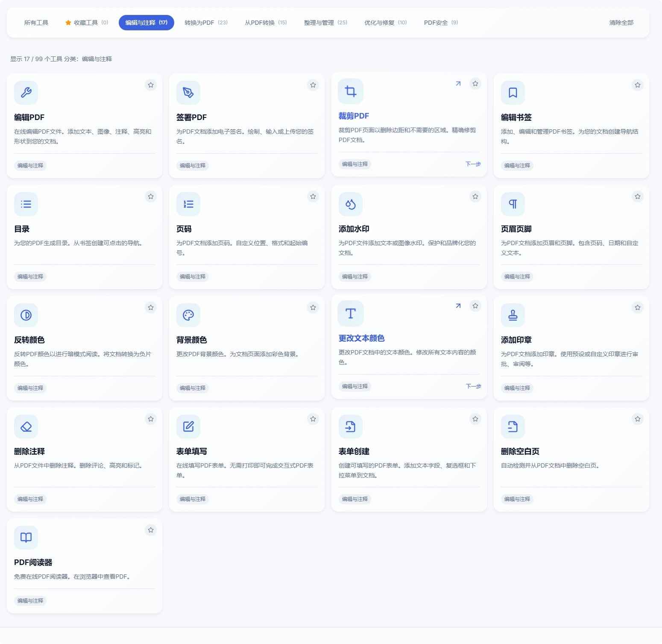Click the 编辑与注释 tag on 目录 card
662x644 pixels.
(30, 277)
